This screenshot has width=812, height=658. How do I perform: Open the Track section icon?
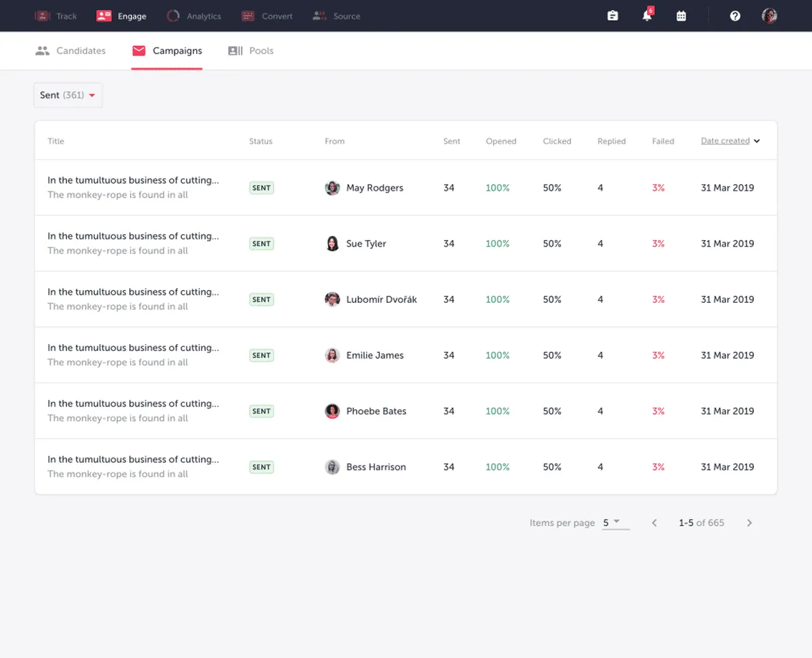pyautogui.click(x=41, y=16)
